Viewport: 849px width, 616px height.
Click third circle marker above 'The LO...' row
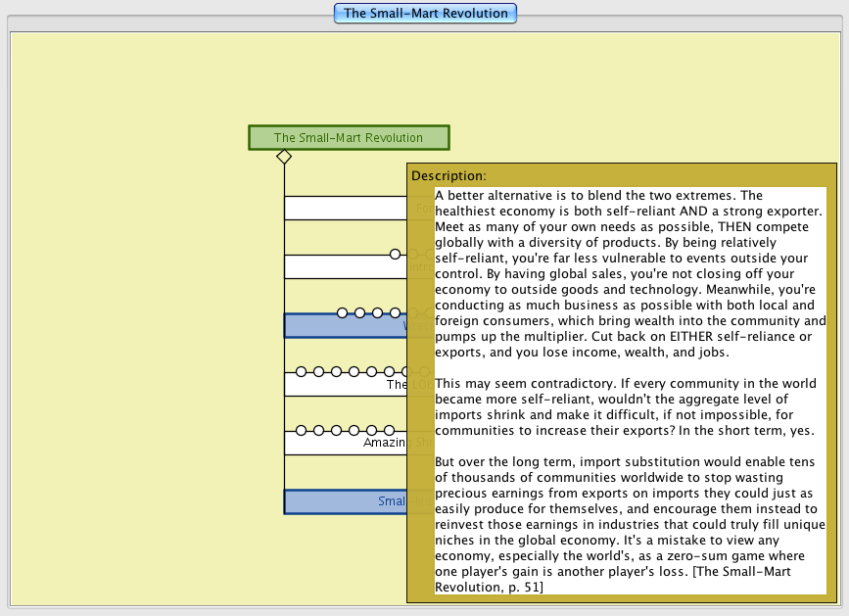point(337,372)
